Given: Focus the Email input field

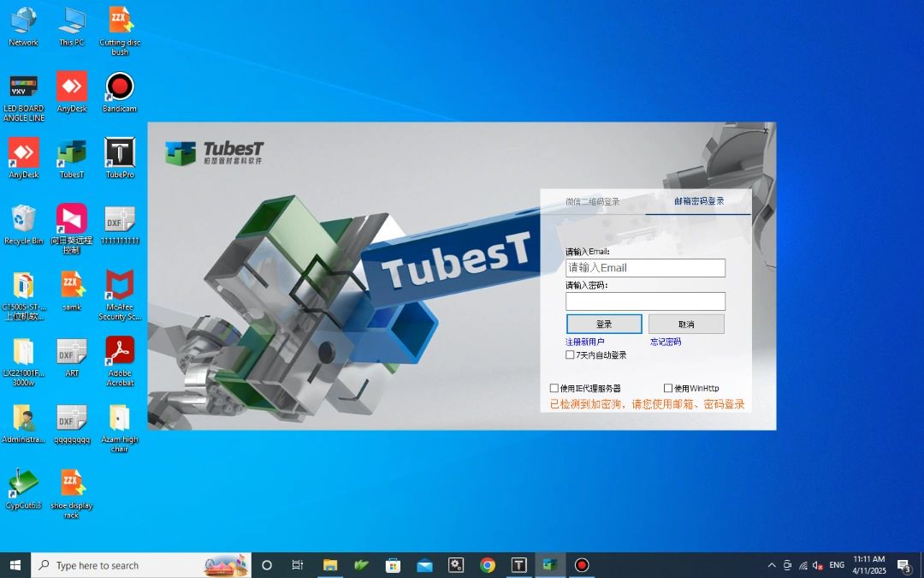Looking at the screenshot, I should coord(645,268).
